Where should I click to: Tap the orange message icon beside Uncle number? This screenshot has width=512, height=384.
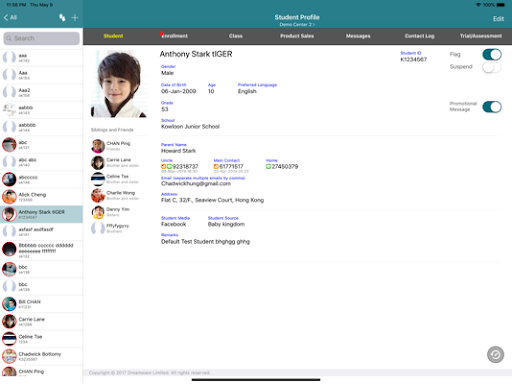point(164,166)
